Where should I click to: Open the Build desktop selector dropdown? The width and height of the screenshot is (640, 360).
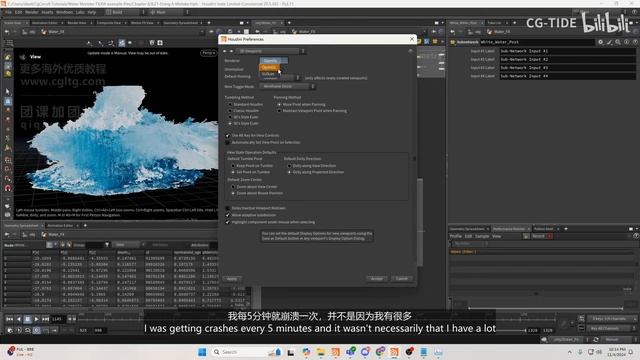(x=125, y=12)
